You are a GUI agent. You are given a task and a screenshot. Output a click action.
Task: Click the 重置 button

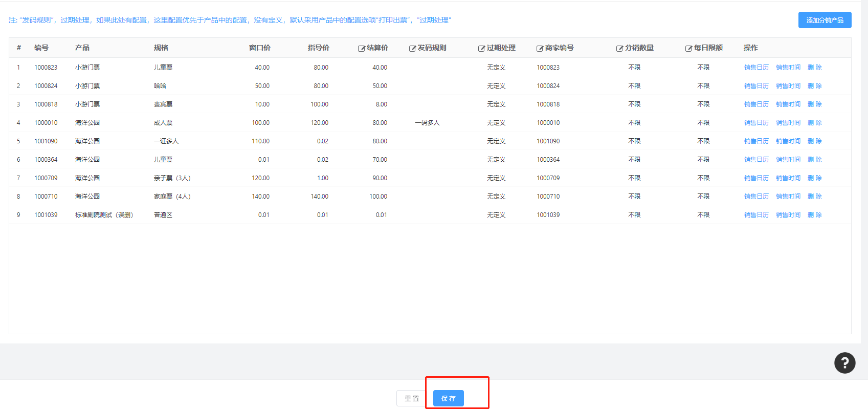tap(412, 398)
